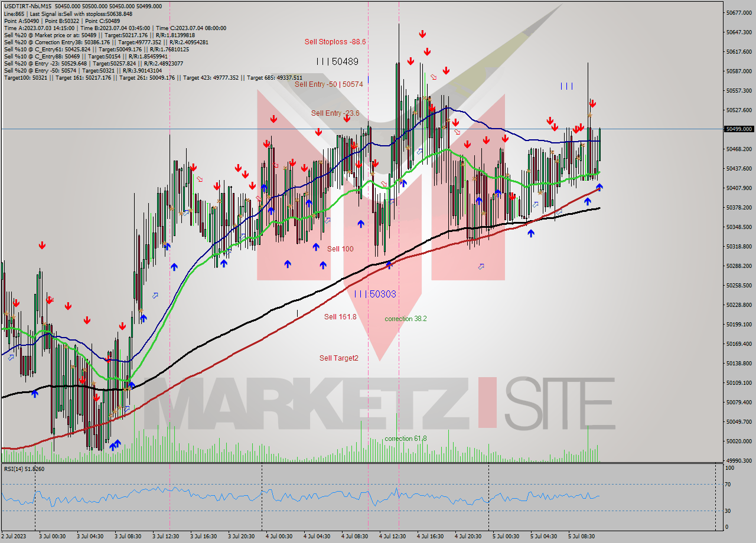
Task: Click the RSI scale value 70
Action: point(729,485)
